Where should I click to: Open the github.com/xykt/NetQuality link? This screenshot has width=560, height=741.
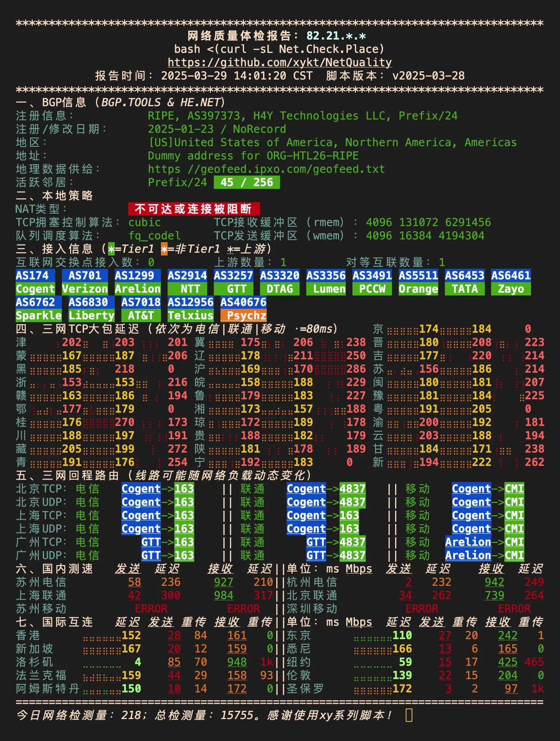(280, 62)
